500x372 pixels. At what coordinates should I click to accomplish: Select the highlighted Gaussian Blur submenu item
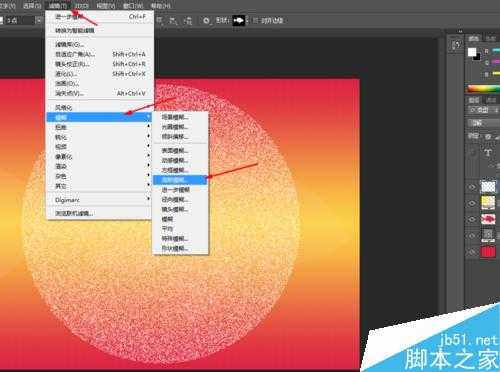[x=180, y=180]
